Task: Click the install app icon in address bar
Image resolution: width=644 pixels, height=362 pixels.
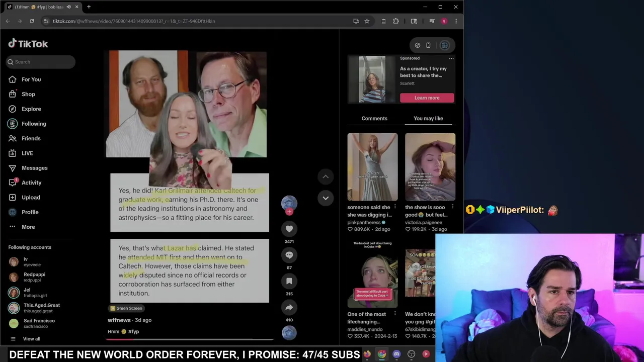Action: pyautogui.click(x=356, y=21)
